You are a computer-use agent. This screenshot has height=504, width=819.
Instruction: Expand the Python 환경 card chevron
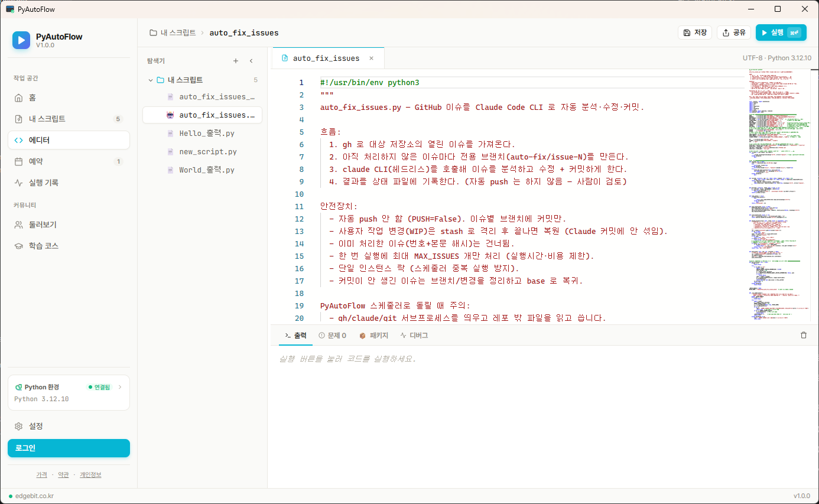(x=120, y=387)
